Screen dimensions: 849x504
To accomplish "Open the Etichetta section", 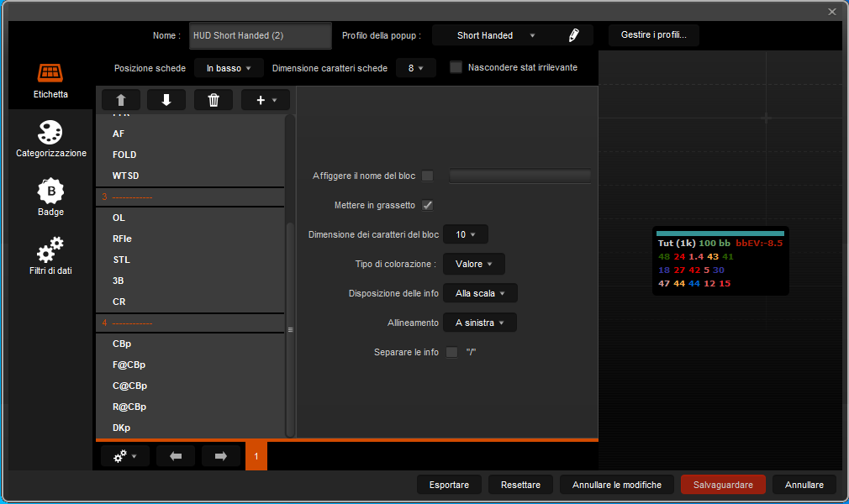I will [50, 80].
